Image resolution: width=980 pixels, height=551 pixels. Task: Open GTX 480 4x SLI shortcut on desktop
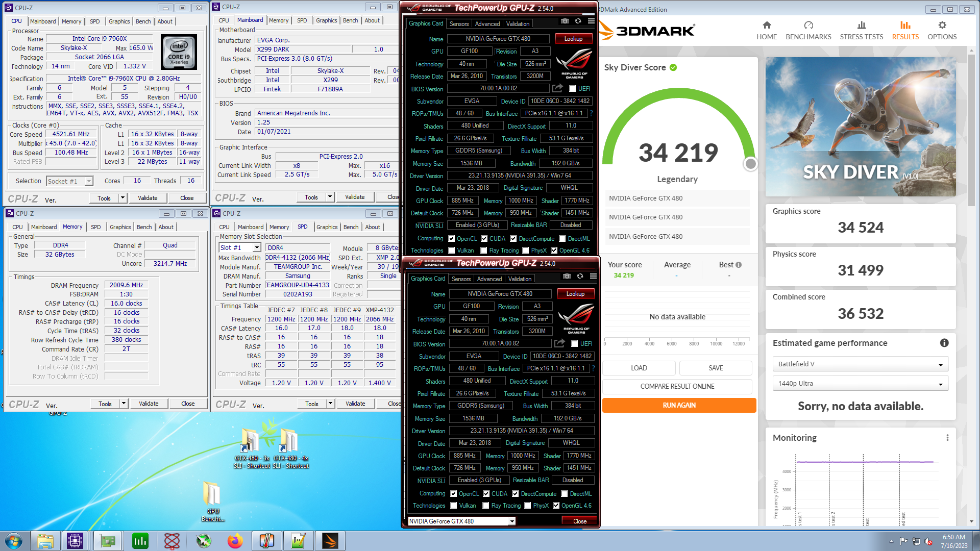290,449
